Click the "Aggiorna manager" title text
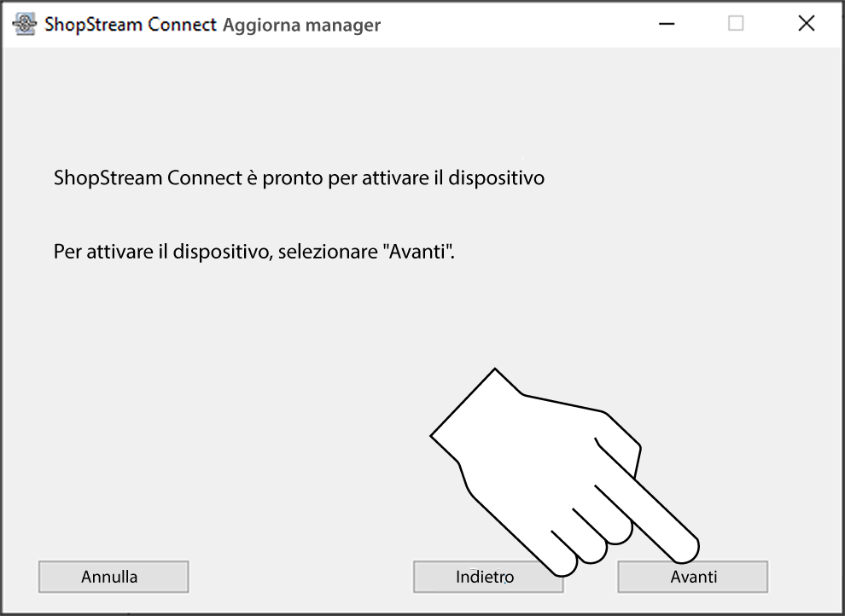Viewport: 845px width, 616px height. (x=301, y=25)
